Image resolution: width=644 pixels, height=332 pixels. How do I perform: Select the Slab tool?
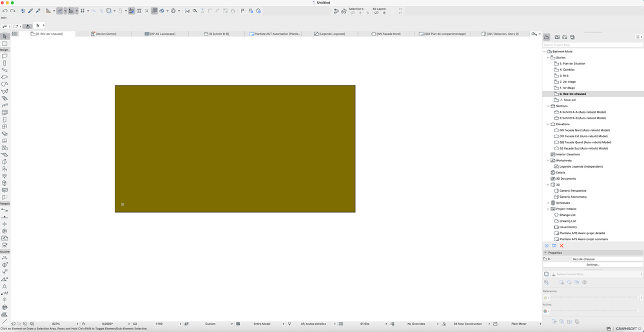pyautogui.click(x=5, y=77)
